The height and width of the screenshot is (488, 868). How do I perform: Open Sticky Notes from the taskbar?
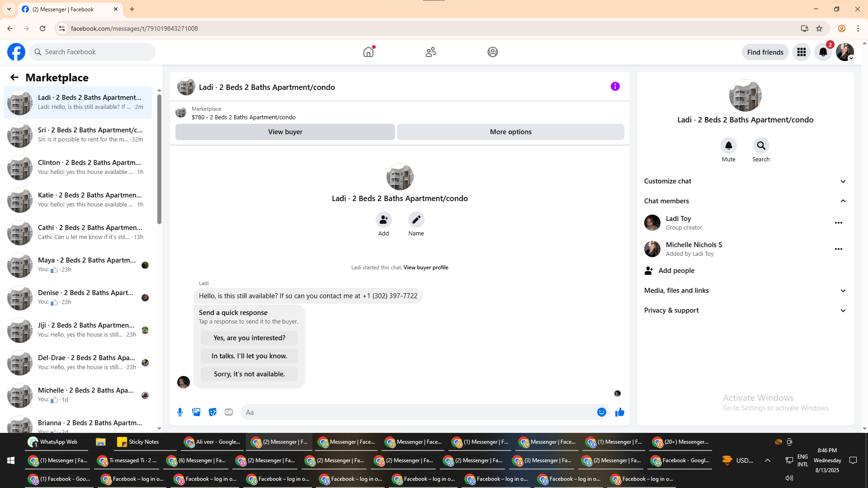[138, 442]
